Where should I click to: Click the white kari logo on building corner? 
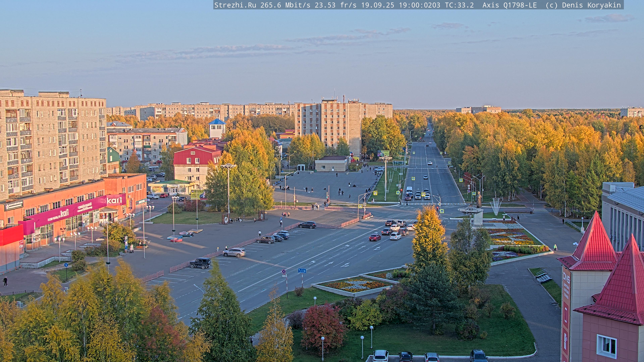click(114, 200)
